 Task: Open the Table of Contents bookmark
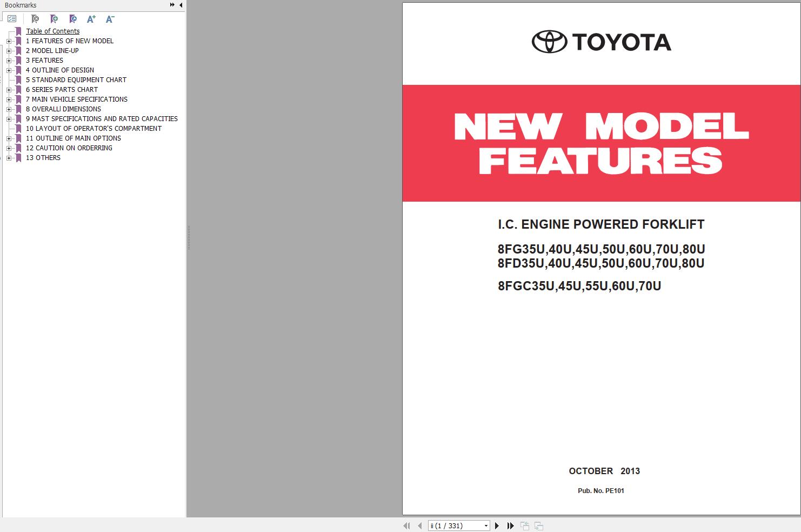[52, 31]
